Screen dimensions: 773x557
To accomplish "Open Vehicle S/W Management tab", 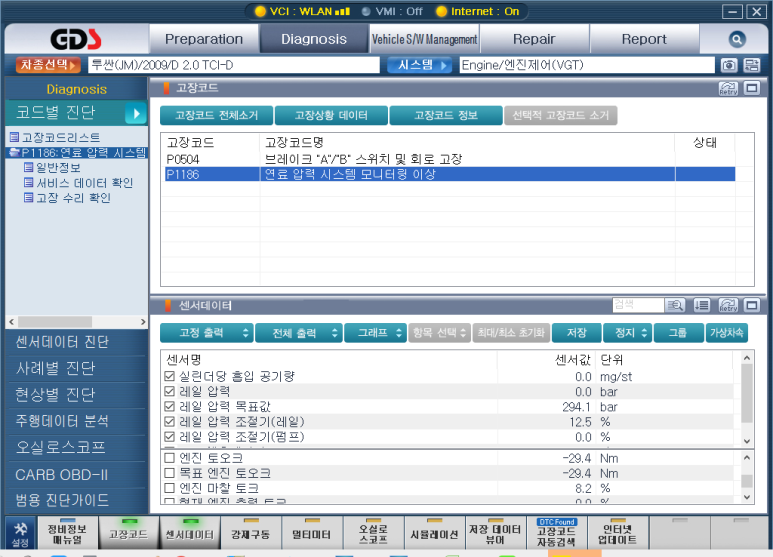I will pos(424,39).
